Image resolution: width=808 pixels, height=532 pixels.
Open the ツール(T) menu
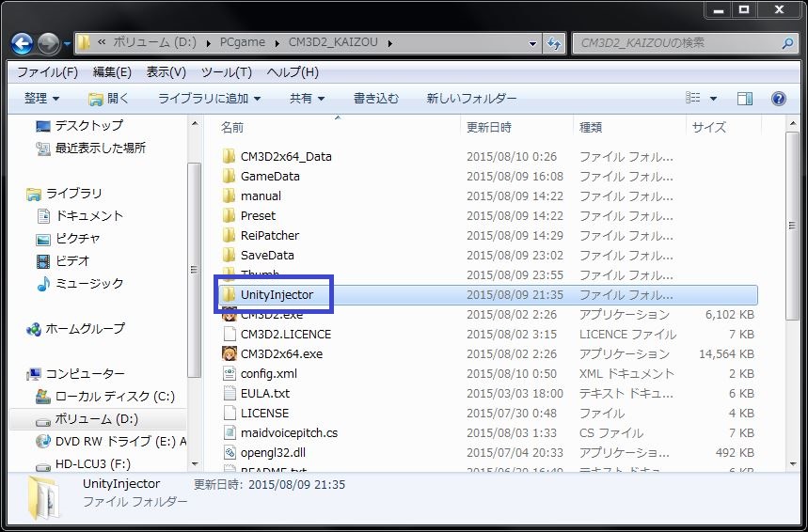click(x=226, y=71)
